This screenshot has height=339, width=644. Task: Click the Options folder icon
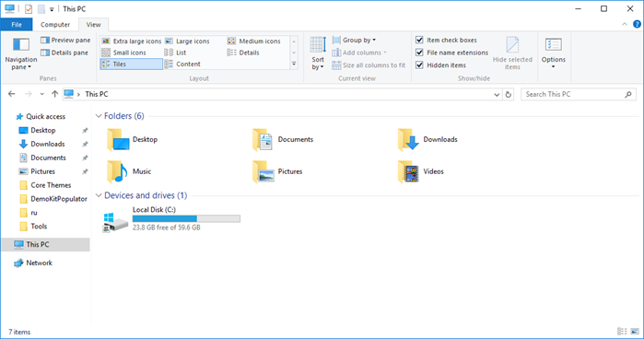point(553,45)
